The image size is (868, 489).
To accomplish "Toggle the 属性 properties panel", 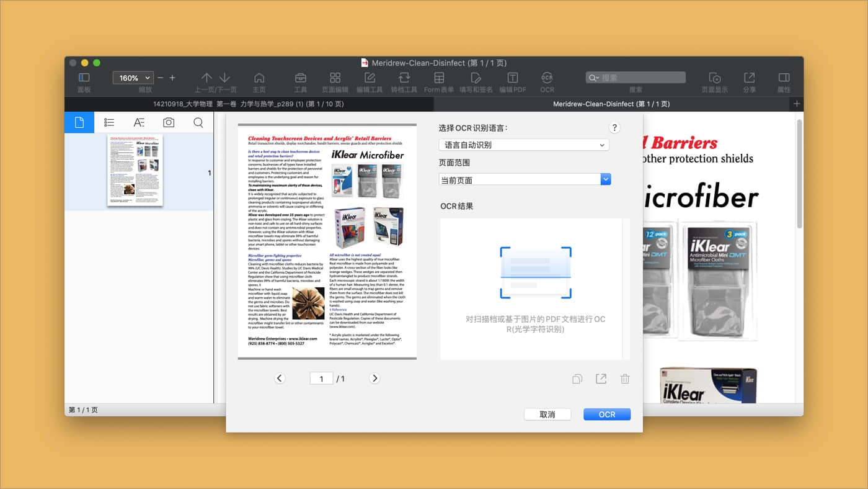I will click(784, 78).
